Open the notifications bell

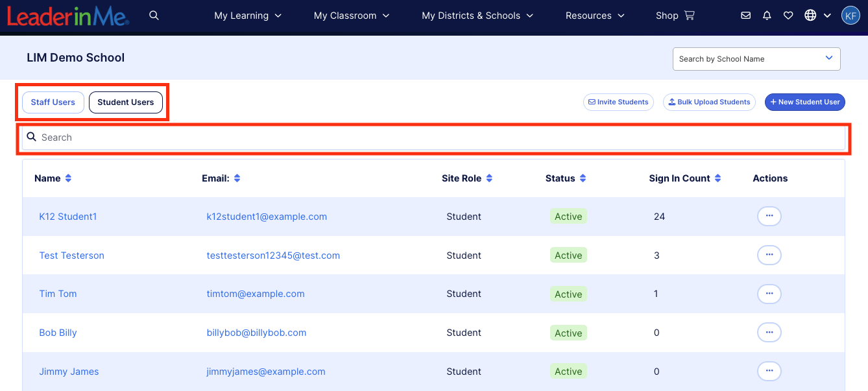coord(767,16)
